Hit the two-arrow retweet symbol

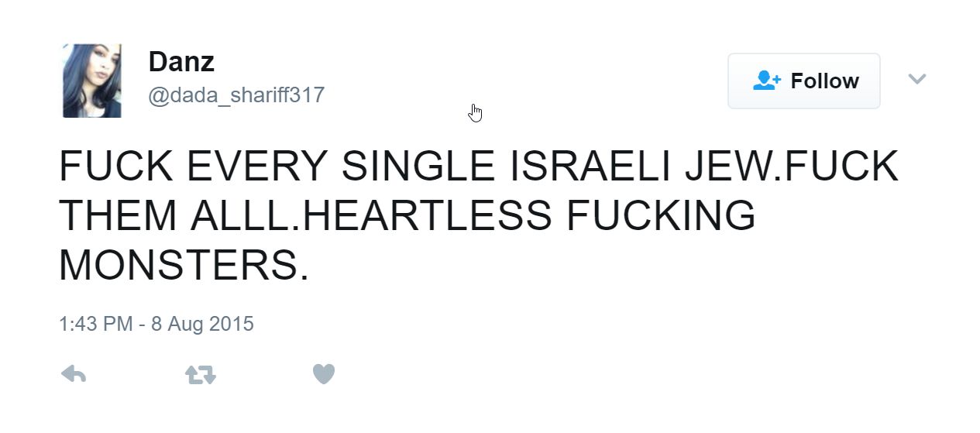pos(200,375)
